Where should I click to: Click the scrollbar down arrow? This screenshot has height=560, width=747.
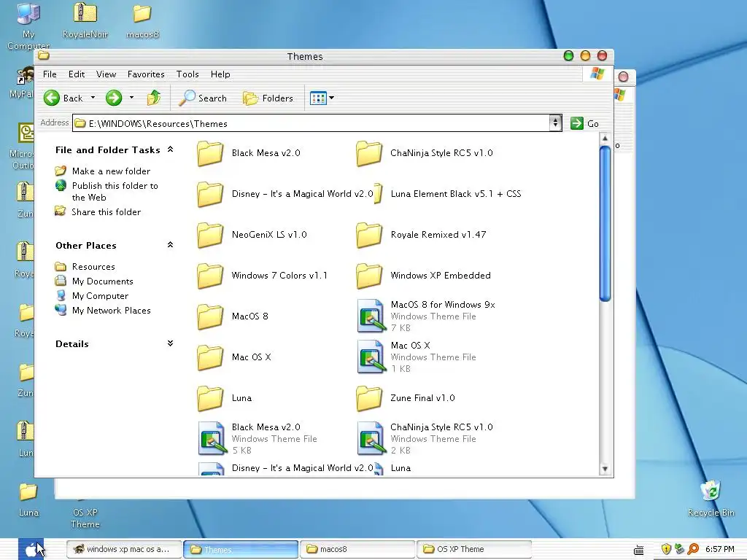tap(605, 469)
